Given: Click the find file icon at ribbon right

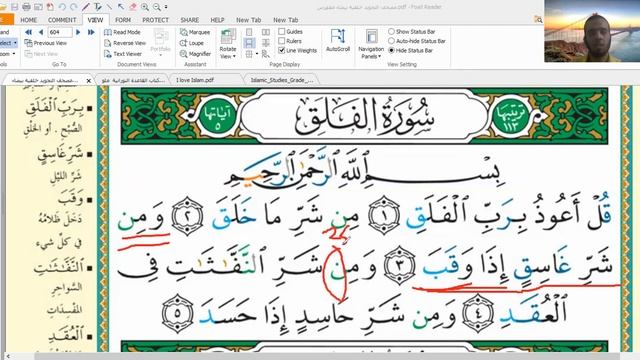Looking at the screenshot, I should tap(538, 19).
